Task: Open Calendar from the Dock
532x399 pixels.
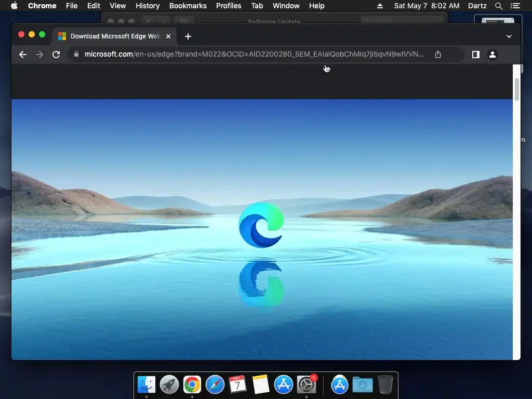Action: [x=237, y=385]
